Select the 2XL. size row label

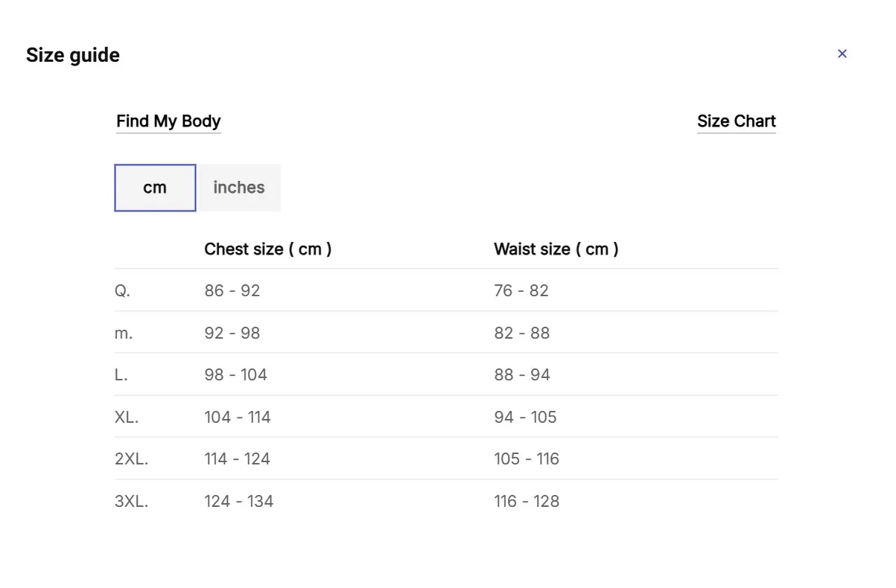[x=132, y=458]
